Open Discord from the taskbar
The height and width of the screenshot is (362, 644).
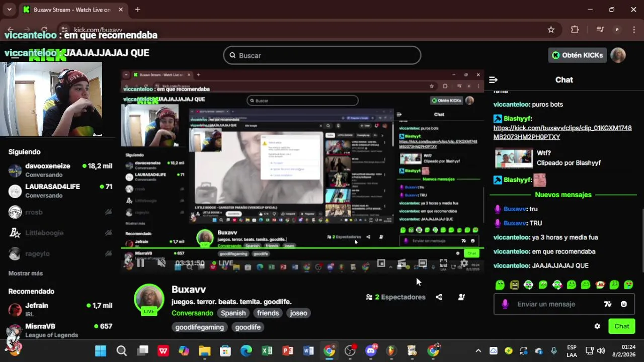point(371,351)
